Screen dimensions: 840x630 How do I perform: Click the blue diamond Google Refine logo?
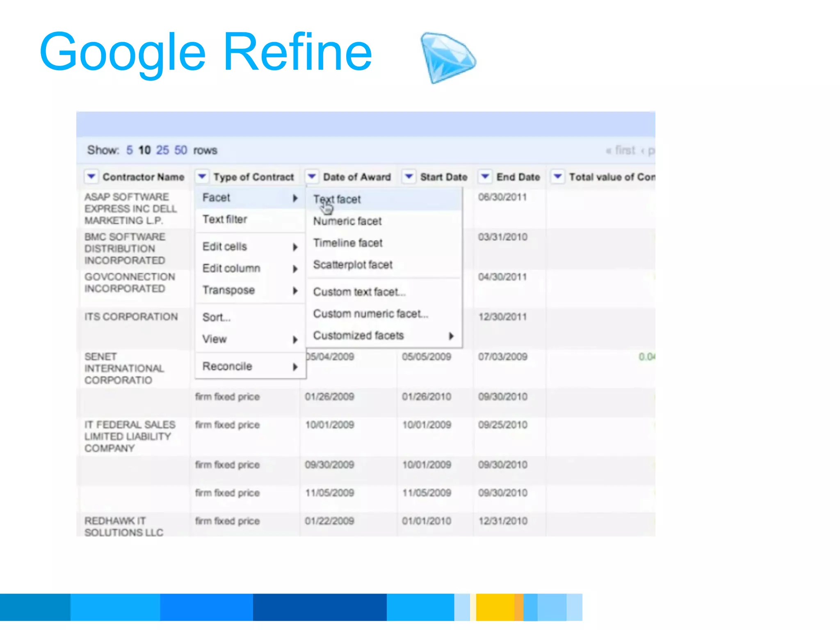tap(448, 58)
